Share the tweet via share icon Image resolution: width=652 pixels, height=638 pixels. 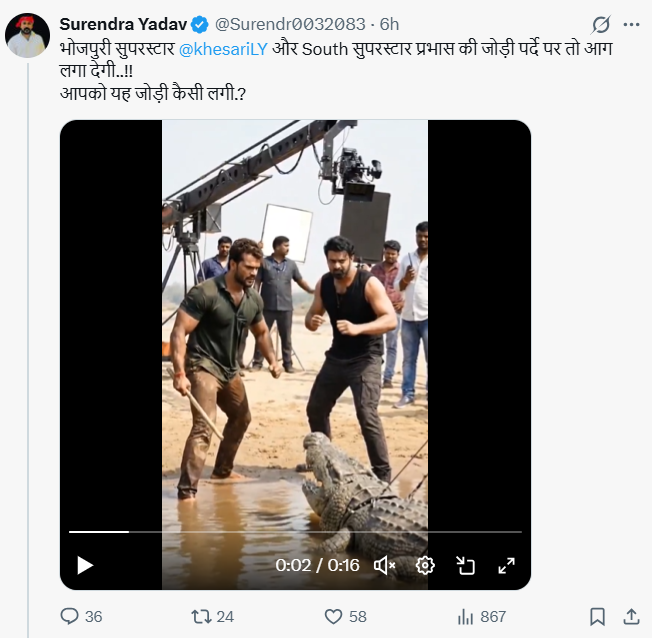click(x=631, y=616)
